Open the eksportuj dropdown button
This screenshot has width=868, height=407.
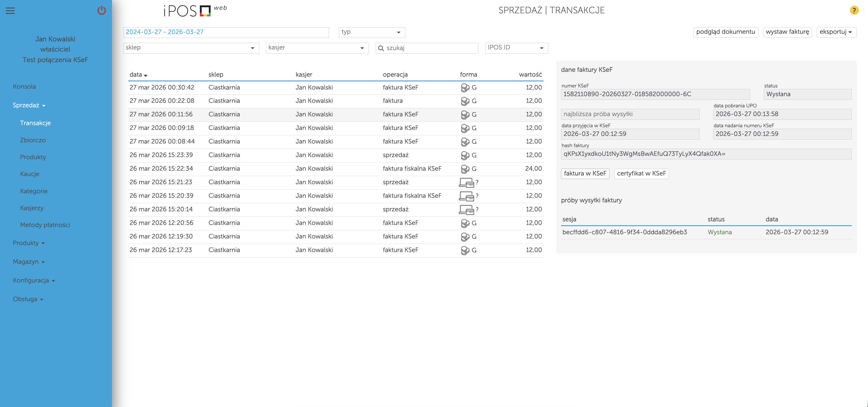point(836,32)
